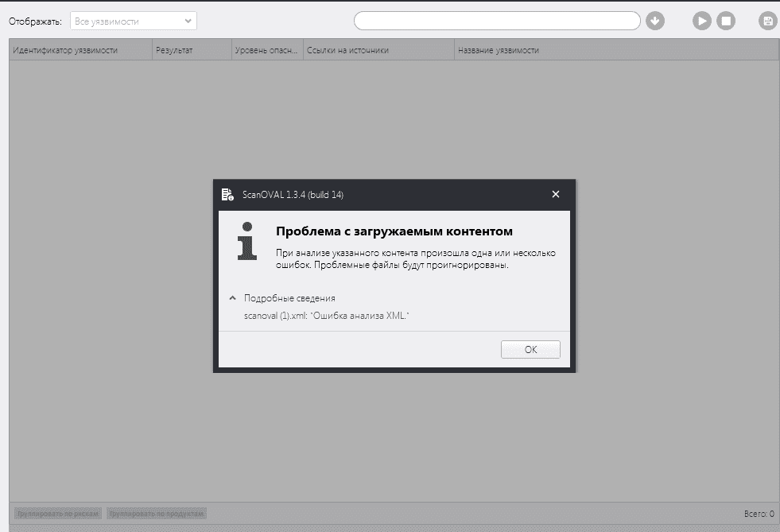
Task: Click the 'Результат' column header
Action: 191,50
